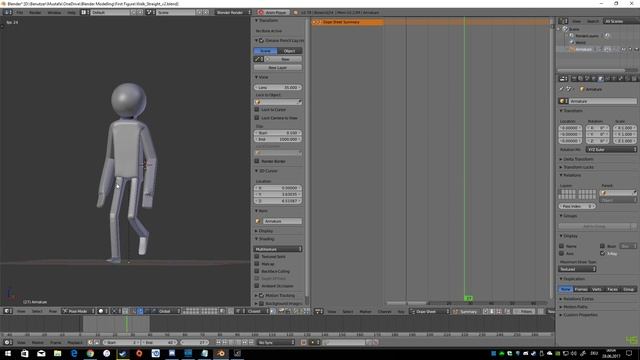Open Microsoft Edge from the taskbar
This screenshot has height=360, width=640.
tap(74, 353)
